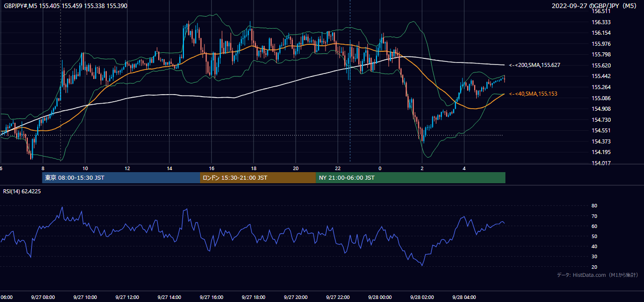
Task: Click price axis label 156.511
Action: coord(601,11)
